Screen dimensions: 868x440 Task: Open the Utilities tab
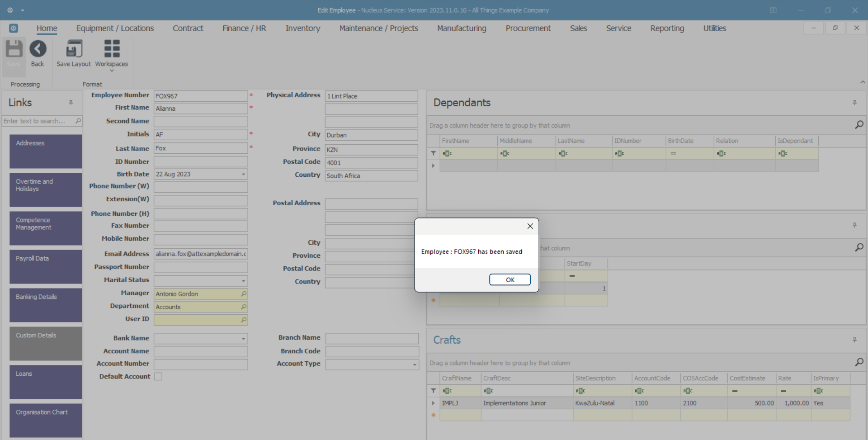point(714,28)
